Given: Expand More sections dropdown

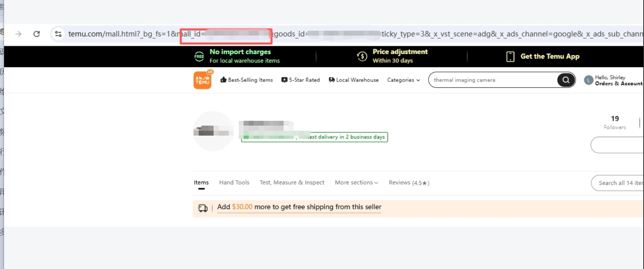Looking at the screenshot, I should tap(356, 183).
